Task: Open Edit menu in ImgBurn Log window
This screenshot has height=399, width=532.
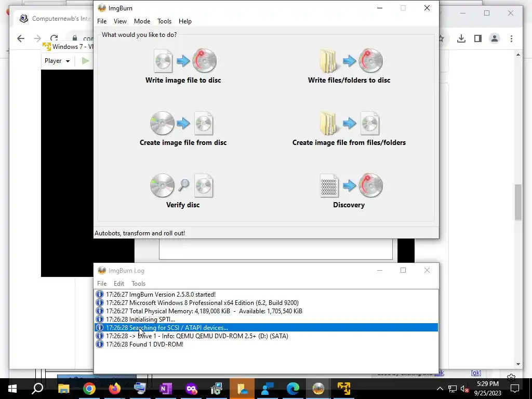Action: [x=119, y=283]
